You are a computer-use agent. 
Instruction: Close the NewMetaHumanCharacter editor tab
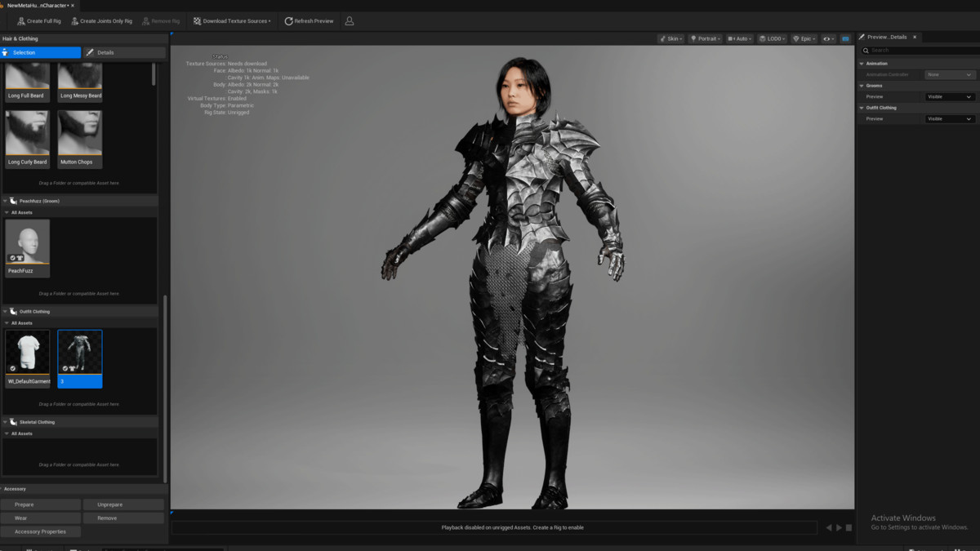pyautogui.click(x=73, y=5)
